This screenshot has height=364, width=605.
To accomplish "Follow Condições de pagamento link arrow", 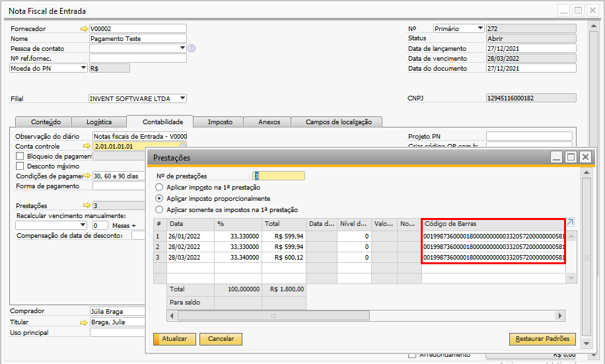I will (x=87, y=176).
